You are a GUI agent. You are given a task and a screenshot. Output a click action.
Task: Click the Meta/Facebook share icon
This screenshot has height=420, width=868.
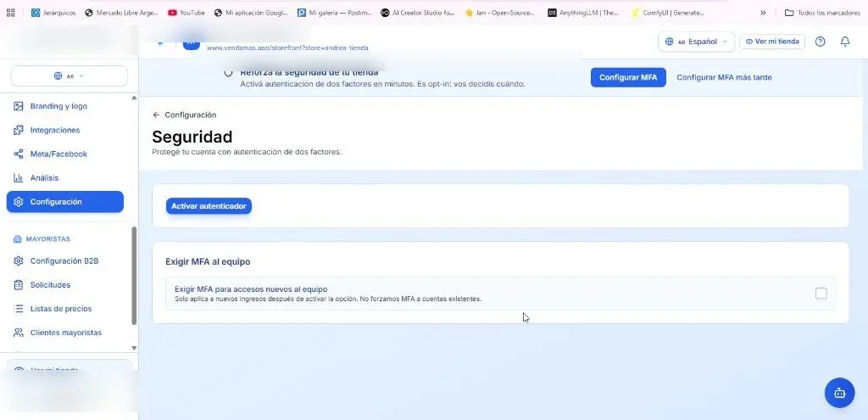click(19, 154)
